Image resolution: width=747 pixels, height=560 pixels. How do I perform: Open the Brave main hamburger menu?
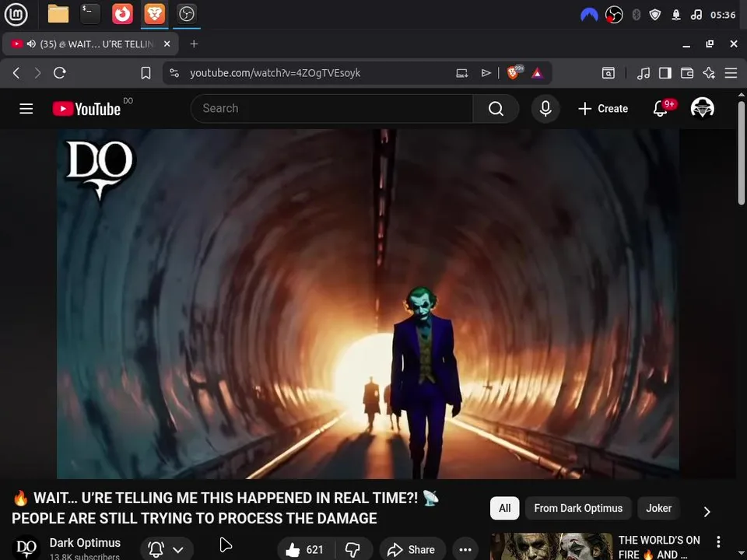pos(731,73)
